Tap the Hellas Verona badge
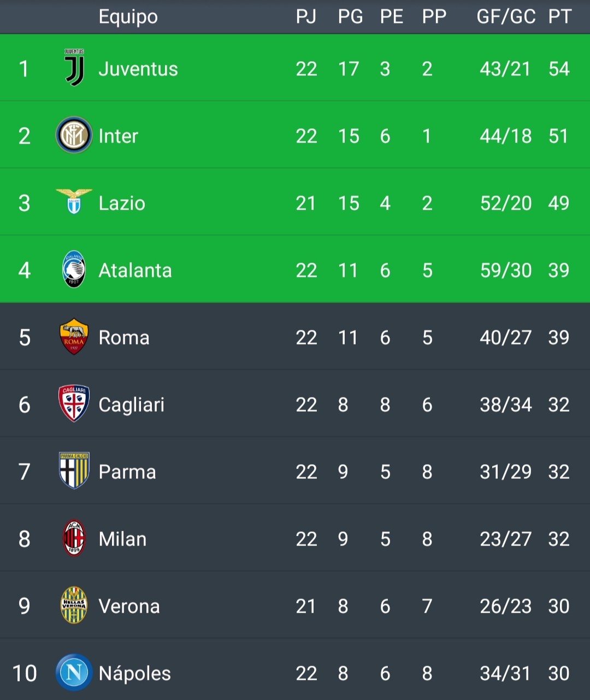The height and width of the screenshot is (700, 590). pos(74,606)
